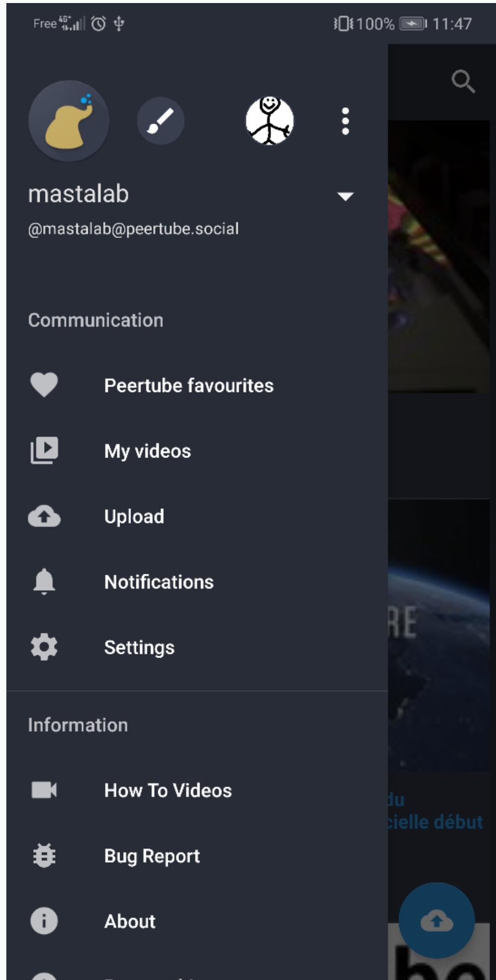Expand the mastalab account dropdown arrow
496x980 pixels.
point(346,196)
